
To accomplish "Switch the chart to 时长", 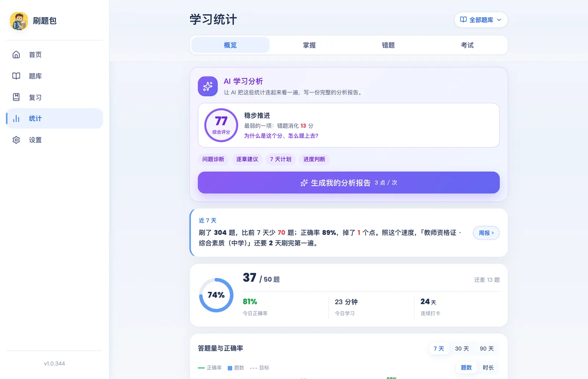I will coord(488,368).
